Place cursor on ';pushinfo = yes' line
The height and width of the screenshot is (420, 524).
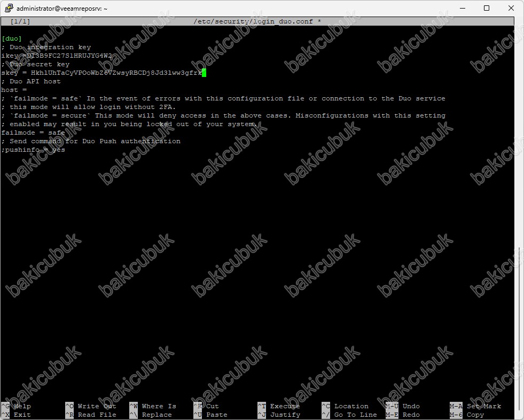point(33,150)
